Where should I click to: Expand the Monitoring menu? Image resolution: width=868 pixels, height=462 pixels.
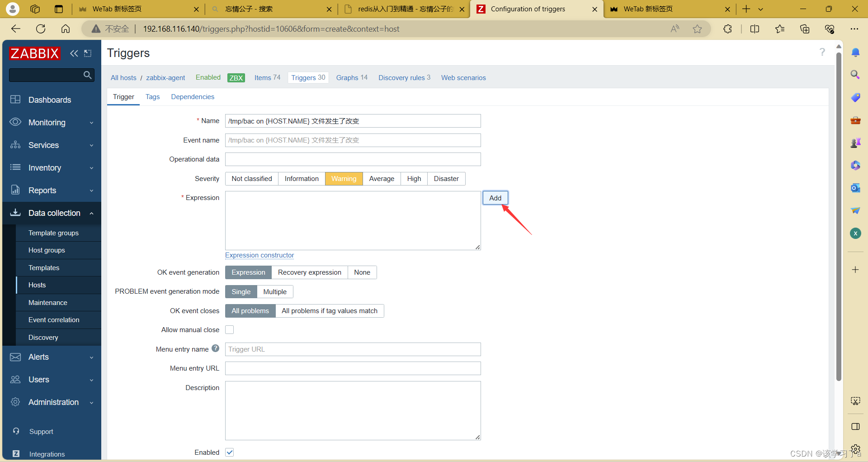(x=52, y=123)
